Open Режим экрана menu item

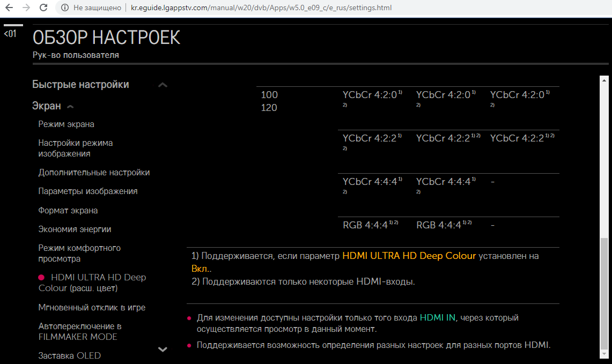pos(66,124)
